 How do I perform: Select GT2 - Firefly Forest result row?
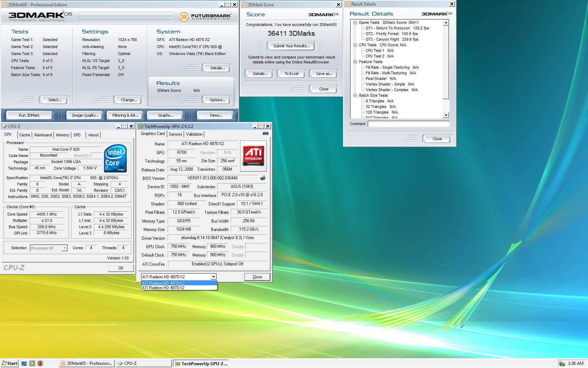coord(392,34)
